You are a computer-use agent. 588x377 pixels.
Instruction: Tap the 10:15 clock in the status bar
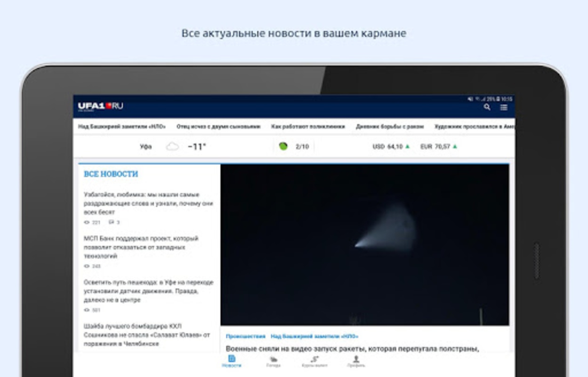pos(507,99)
